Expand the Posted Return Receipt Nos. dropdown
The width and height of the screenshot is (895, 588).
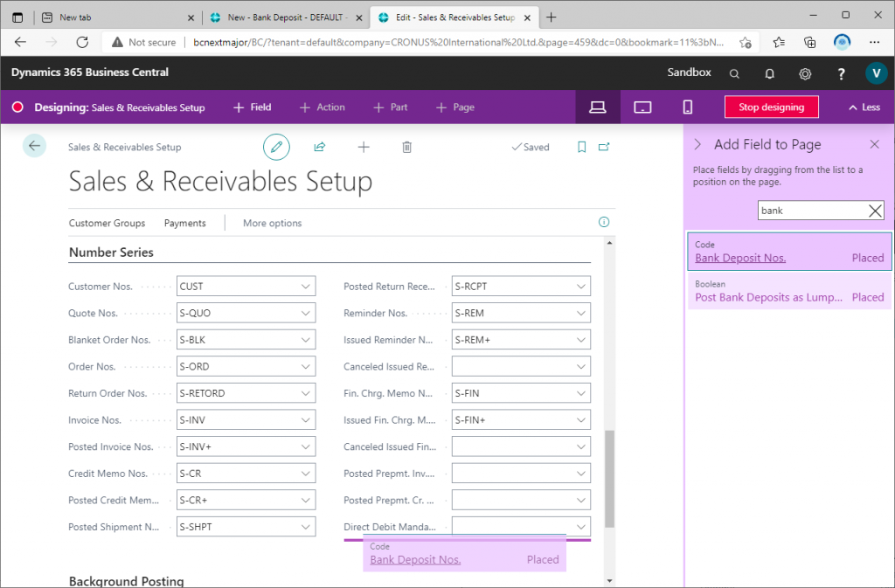point(580,287)
